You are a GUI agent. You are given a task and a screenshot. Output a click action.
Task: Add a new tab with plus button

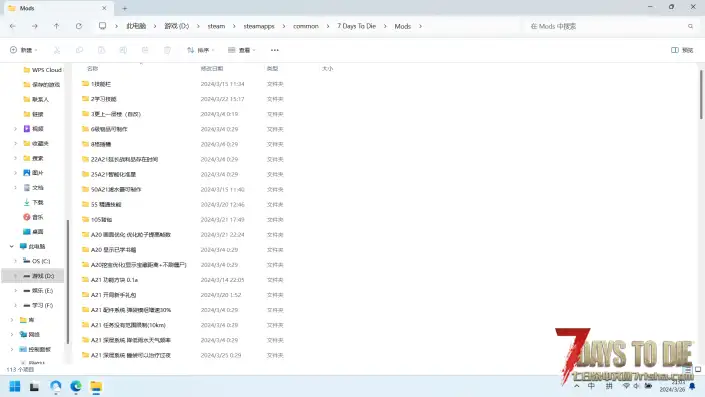pyautogui.click(x=125, y=8)
